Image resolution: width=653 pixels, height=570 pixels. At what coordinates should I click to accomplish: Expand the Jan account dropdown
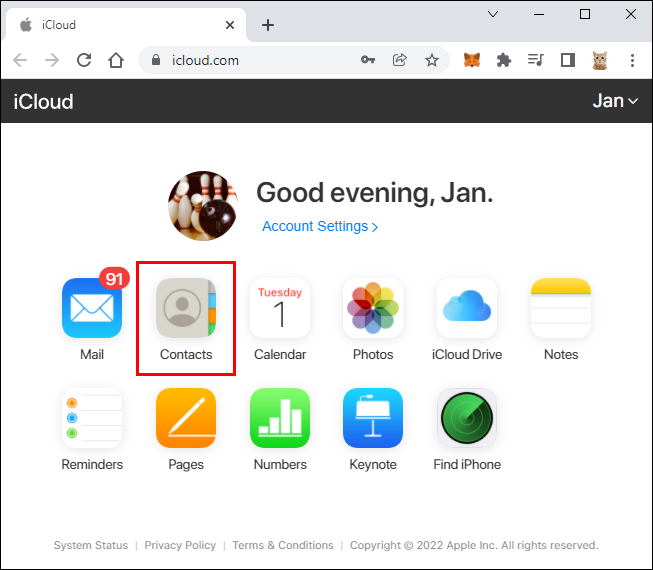pyautogui.click(x=615, y=101)
